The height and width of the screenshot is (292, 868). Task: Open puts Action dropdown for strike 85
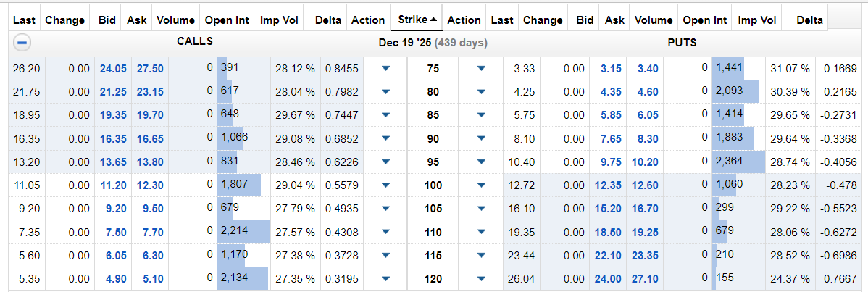[x=480, y=115]
